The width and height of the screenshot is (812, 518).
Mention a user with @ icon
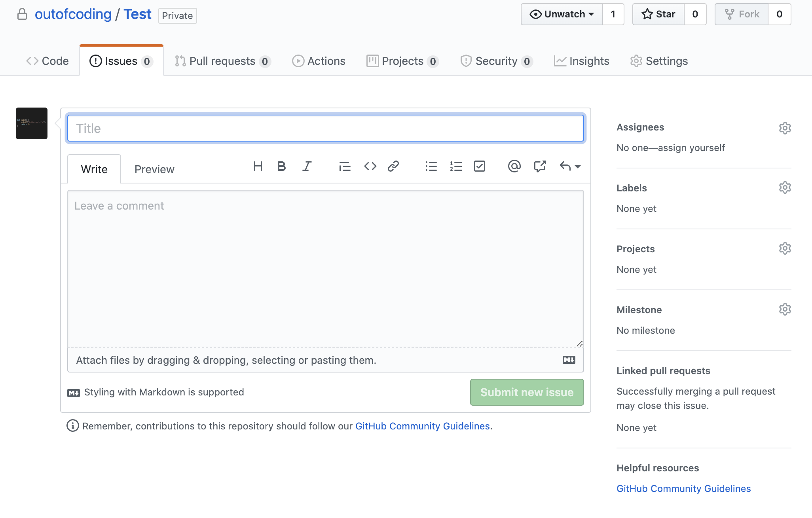(514, 166)
